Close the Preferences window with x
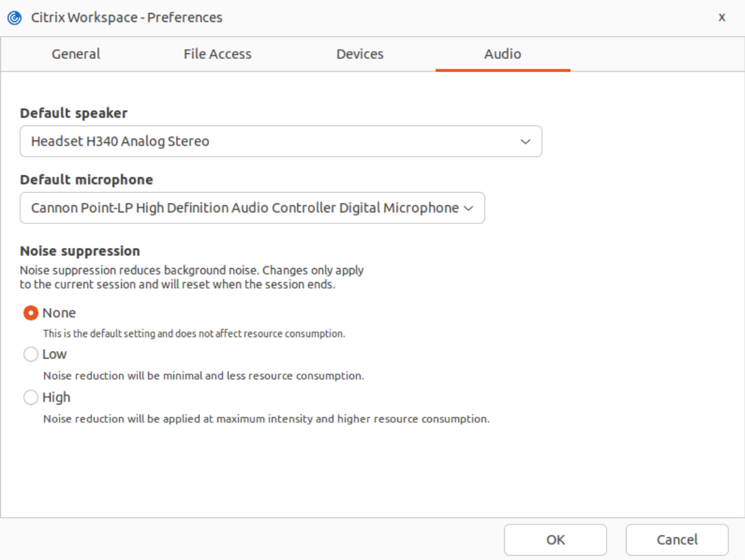 click(722, 17)
